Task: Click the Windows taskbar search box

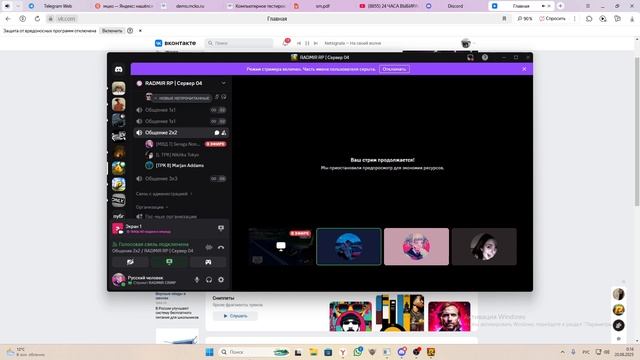Action: pyautogui.click(x=254, y=352)
